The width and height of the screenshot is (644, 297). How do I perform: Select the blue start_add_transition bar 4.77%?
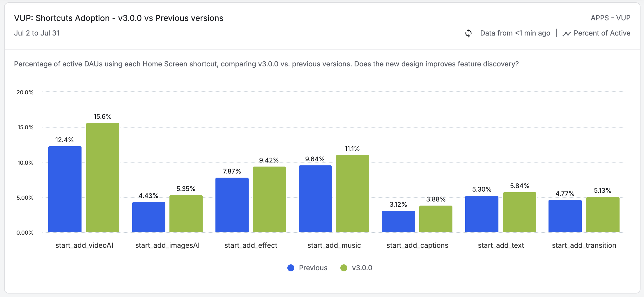point(565,216)
